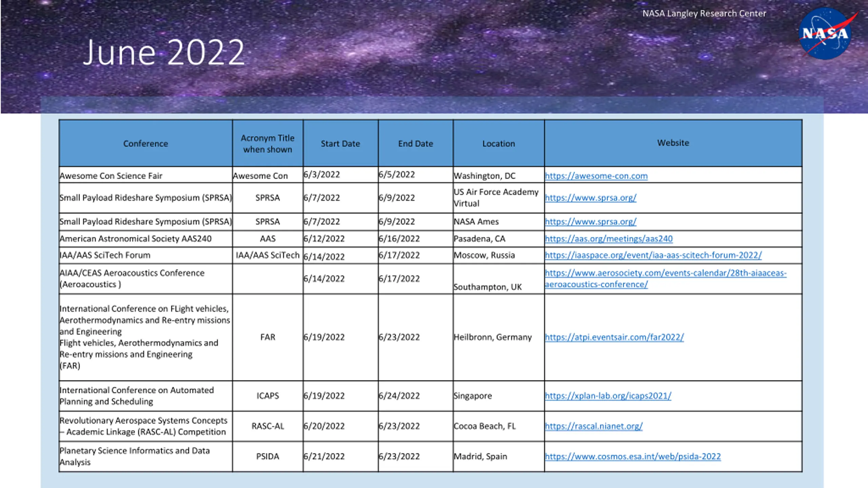
Task: Select the 'Conference' column header
Action: tap(145, 143)
